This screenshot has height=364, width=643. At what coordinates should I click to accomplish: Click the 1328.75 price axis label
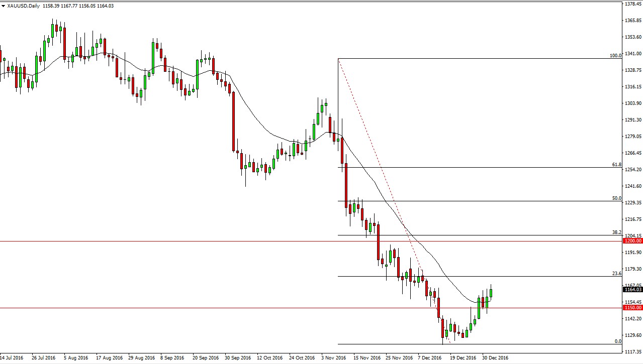point(633,70)
